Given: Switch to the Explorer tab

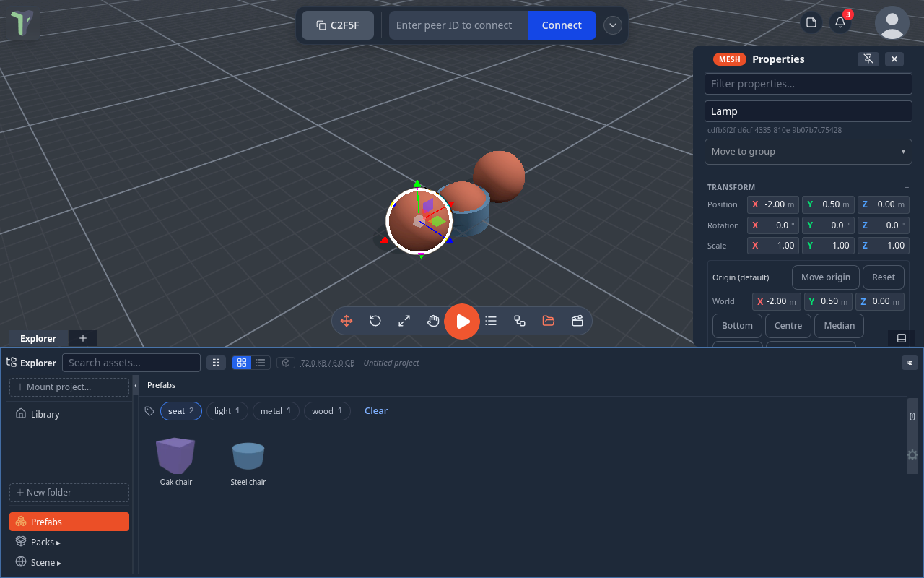Looking at the screenshot, I should pyautogui.click(x=38, y=338).
